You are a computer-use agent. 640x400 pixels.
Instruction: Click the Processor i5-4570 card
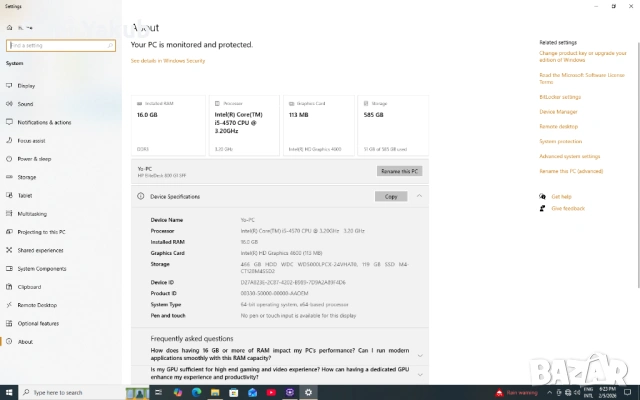click(244, 125)
